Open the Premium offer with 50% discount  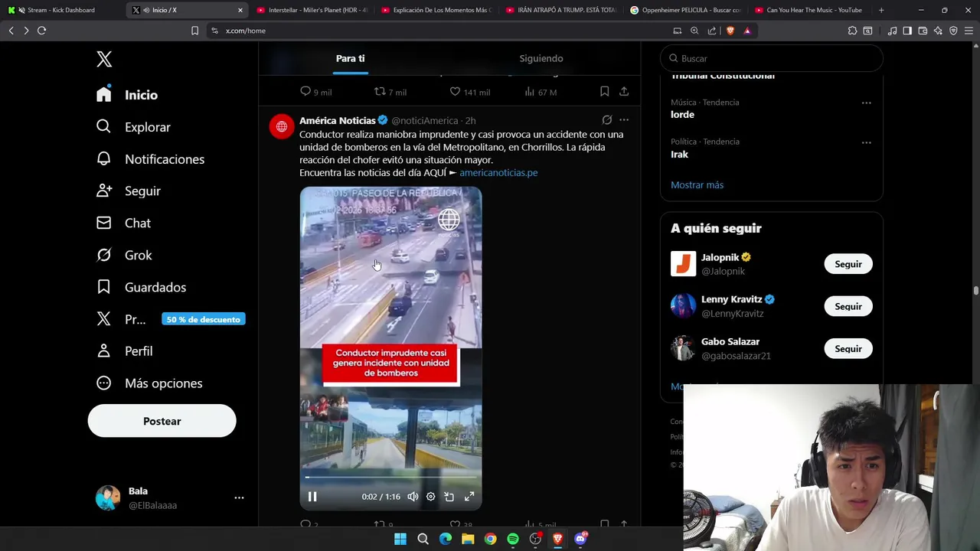pos(170,320)
